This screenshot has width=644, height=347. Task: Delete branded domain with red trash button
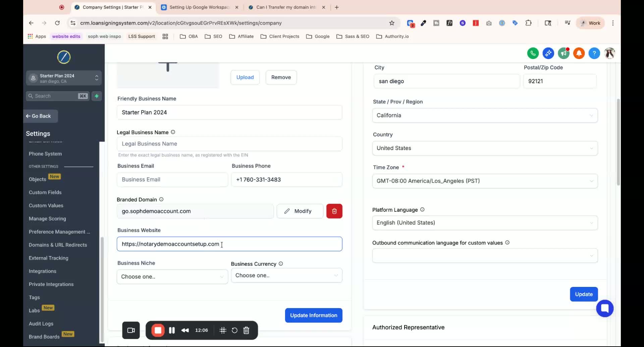(334, 211)
